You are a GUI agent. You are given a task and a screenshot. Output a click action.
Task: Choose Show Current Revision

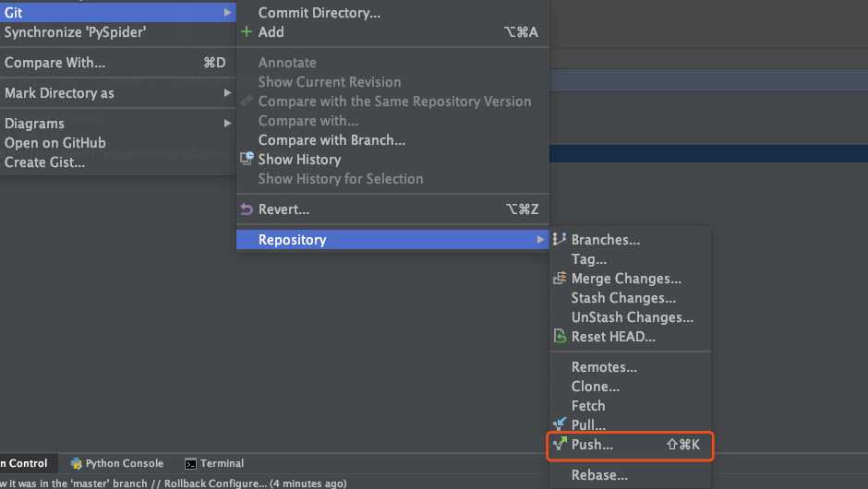coord(330,82)
